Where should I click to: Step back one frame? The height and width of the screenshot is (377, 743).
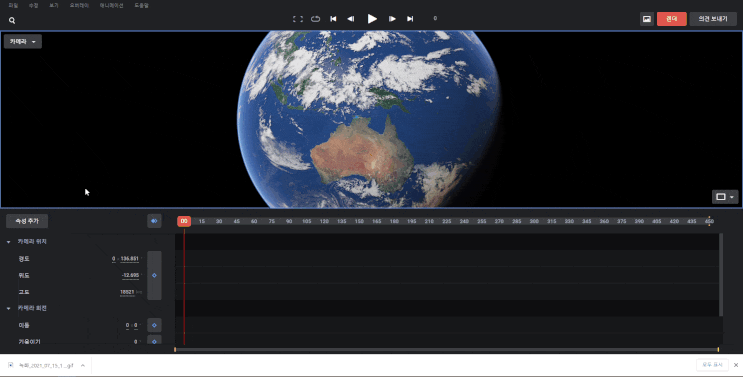click(x=351, y=19)
